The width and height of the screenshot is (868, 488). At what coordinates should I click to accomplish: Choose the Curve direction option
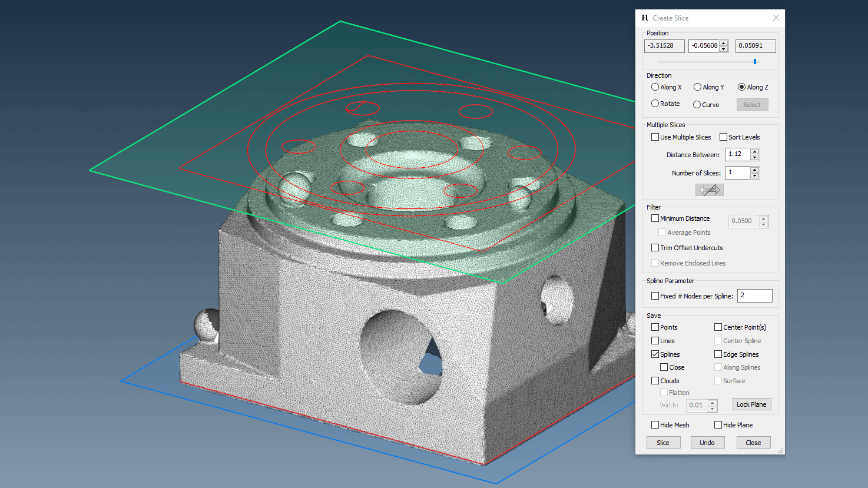point(697,105)
